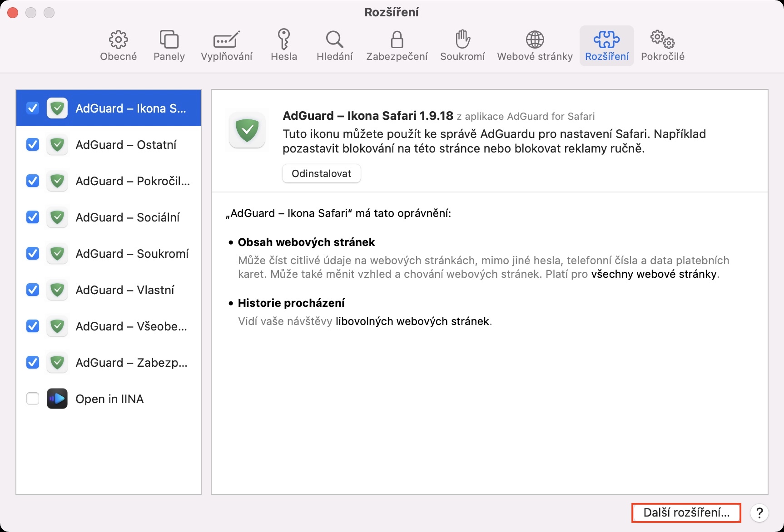784x532 pixels.
Task: Select AdGuard – Soukromí in the extensions list
Action: click(132, 253)
